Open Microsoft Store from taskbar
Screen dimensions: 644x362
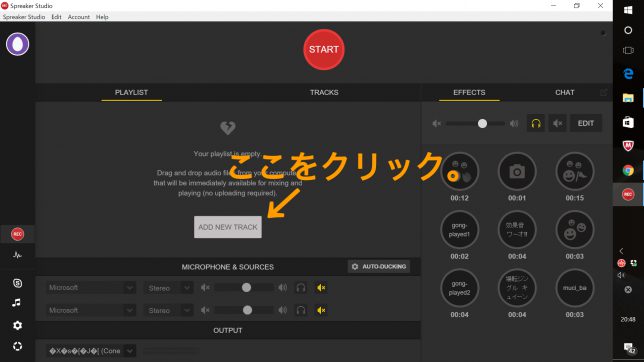628,122
